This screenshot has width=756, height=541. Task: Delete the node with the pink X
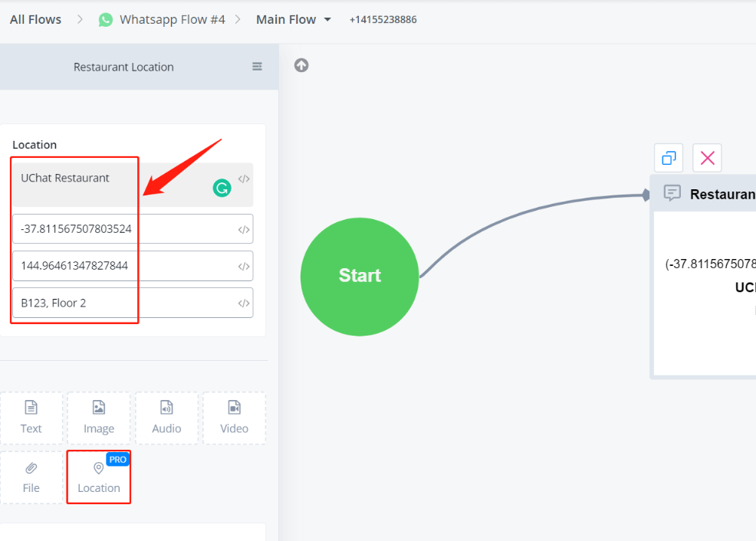[707, 158]
